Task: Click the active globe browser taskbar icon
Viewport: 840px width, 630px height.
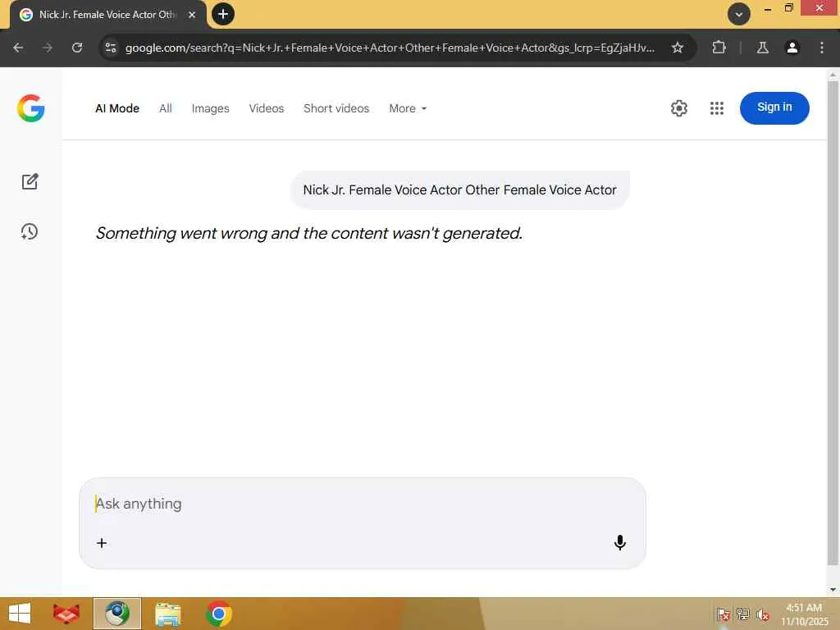Action: [x=117, y=614]
